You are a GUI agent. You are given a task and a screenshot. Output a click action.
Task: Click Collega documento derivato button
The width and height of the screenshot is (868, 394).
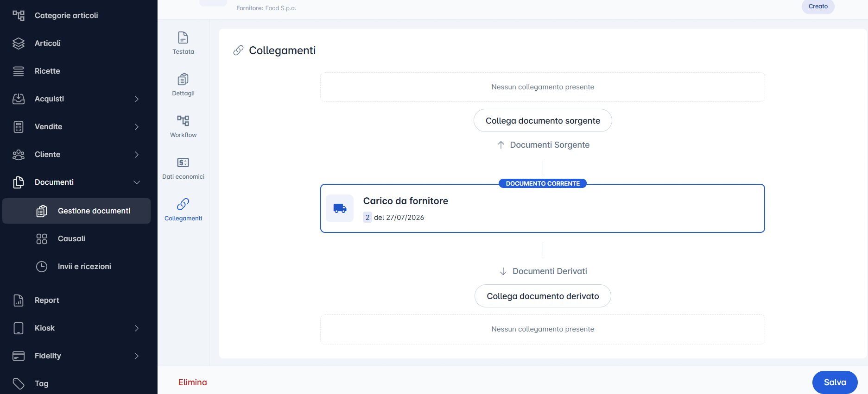543,296
